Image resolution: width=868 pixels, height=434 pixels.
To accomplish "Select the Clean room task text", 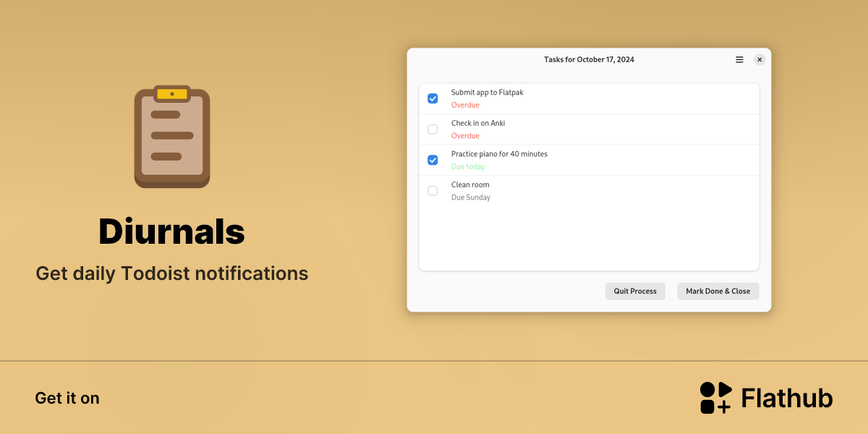I will 470,184.
